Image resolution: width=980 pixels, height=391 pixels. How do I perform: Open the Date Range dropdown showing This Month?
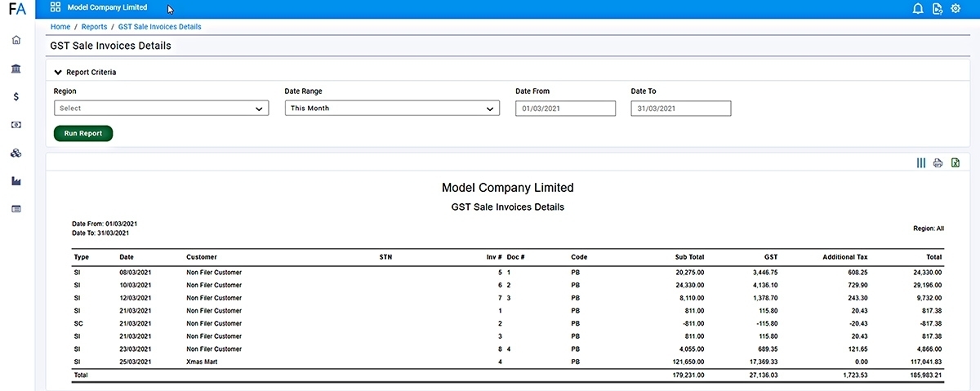coord(392,108)
